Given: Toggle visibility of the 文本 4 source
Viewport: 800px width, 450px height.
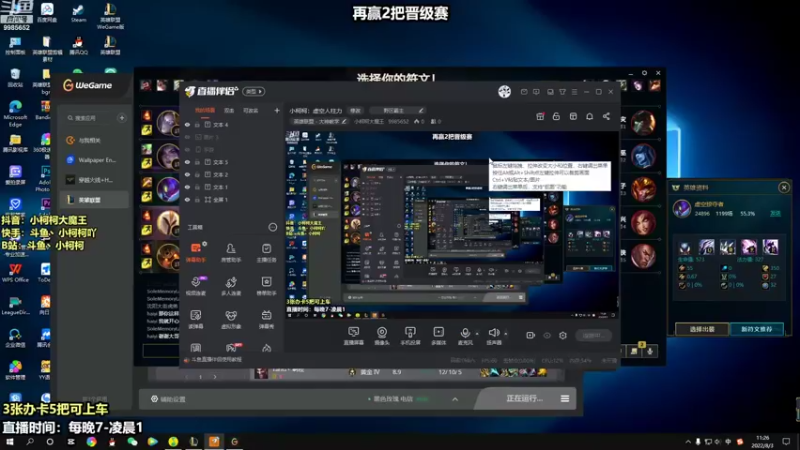Looking at the screenshot, I should pyautogui.click(x=187, y=124).
